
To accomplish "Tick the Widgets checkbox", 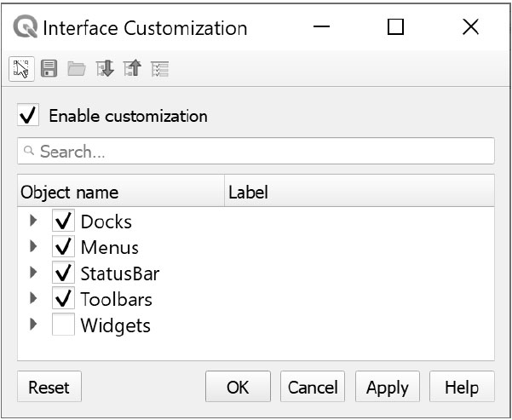I will (x=63, y=325).
